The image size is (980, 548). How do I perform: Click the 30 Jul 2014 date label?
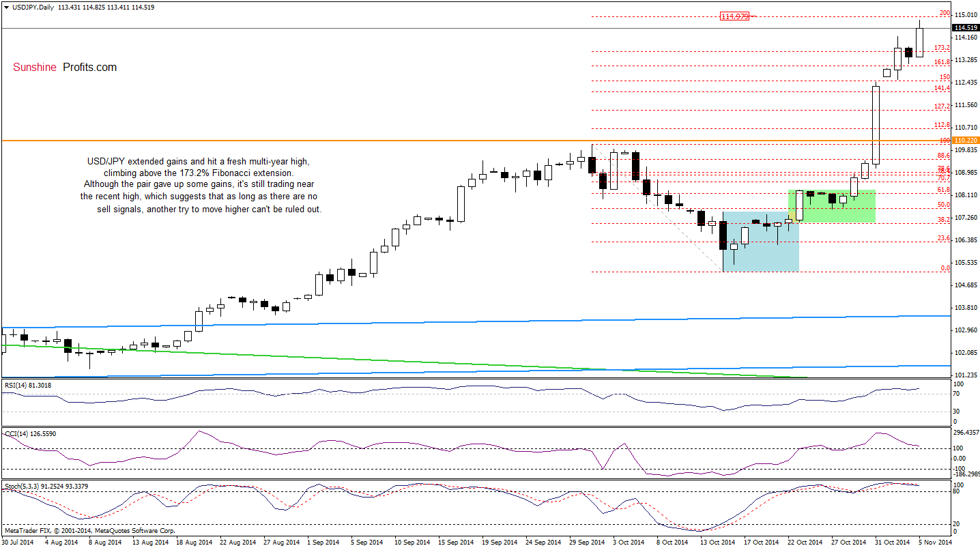coord(17,542)
